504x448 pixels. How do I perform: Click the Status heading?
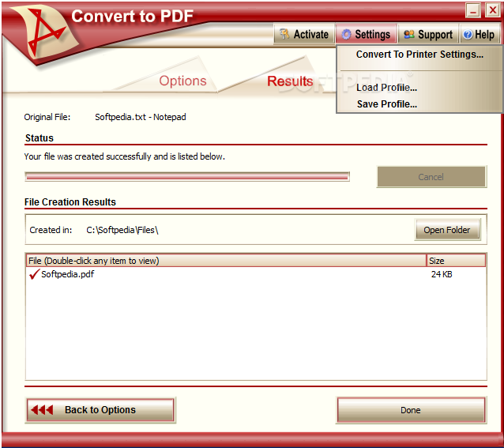[39, 137]
